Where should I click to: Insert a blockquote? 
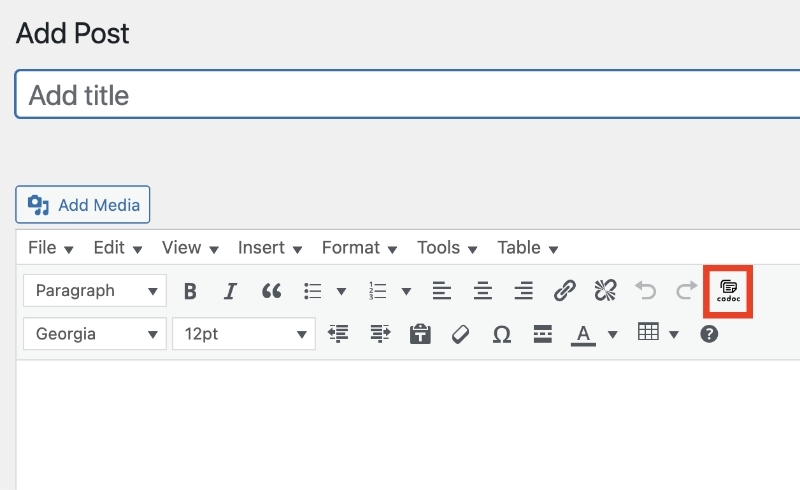pos(271,291)
